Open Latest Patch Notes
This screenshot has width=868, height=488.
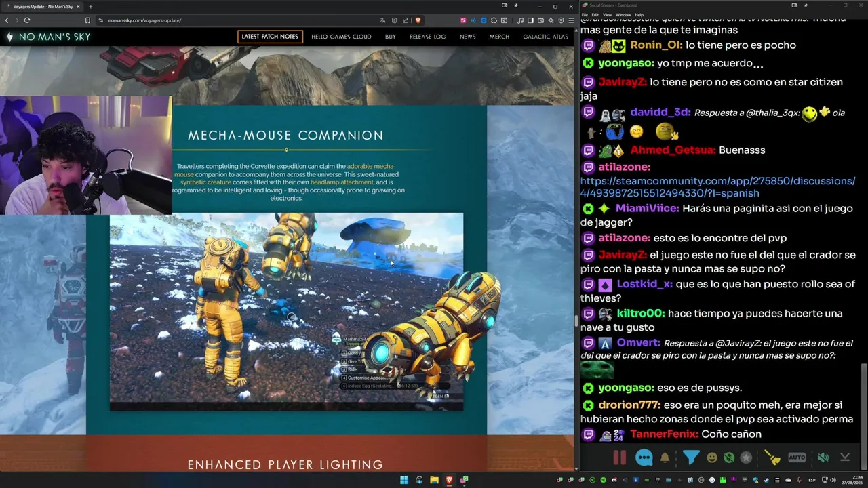[x=270, y=37]
